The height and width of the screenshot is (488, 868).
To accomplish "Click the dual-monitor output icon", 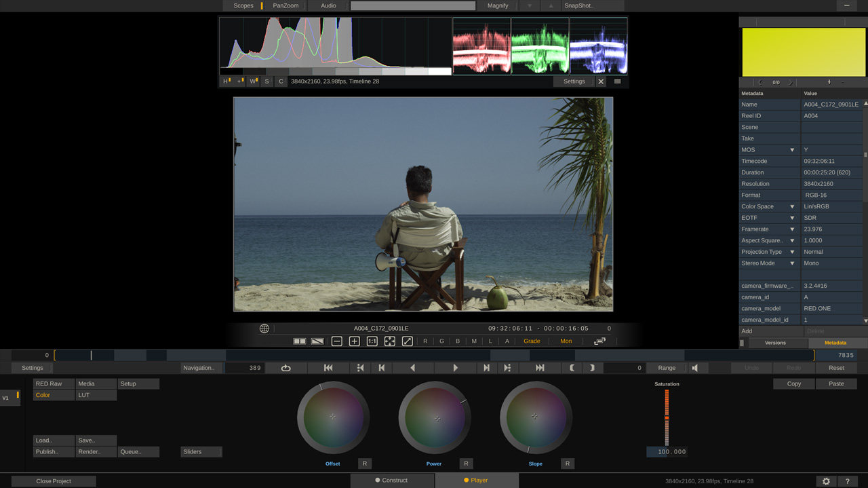I will coord(600,341).
